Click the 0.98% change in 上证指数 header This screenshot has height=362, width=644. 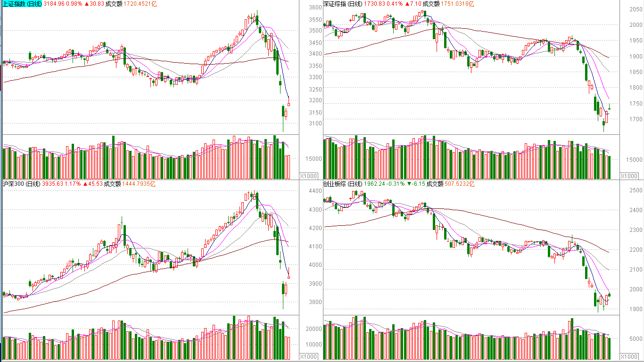(x=74, y=4)
